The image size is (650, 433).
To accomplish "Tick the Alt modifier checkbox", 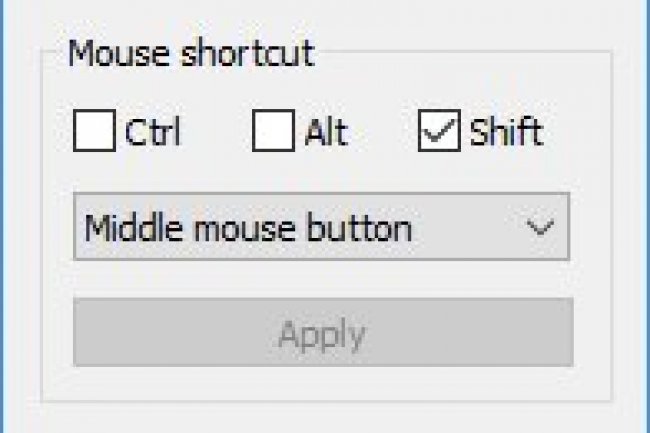I will (272, 132).
